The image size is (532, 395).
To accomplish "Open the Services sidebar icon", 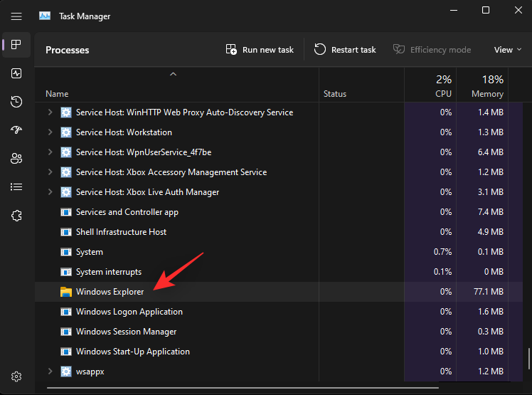I will [x=16, y=216].
